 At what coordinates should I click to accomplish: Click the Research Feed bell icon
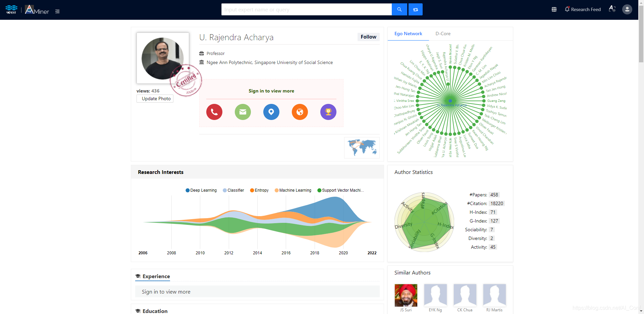point(567,9)
